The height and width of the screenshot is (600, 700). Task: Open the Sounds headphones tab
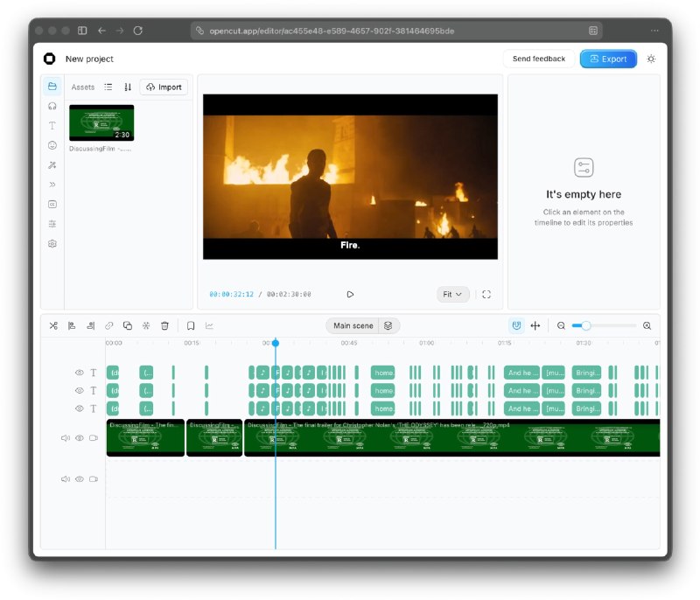[x=52, y=106]
